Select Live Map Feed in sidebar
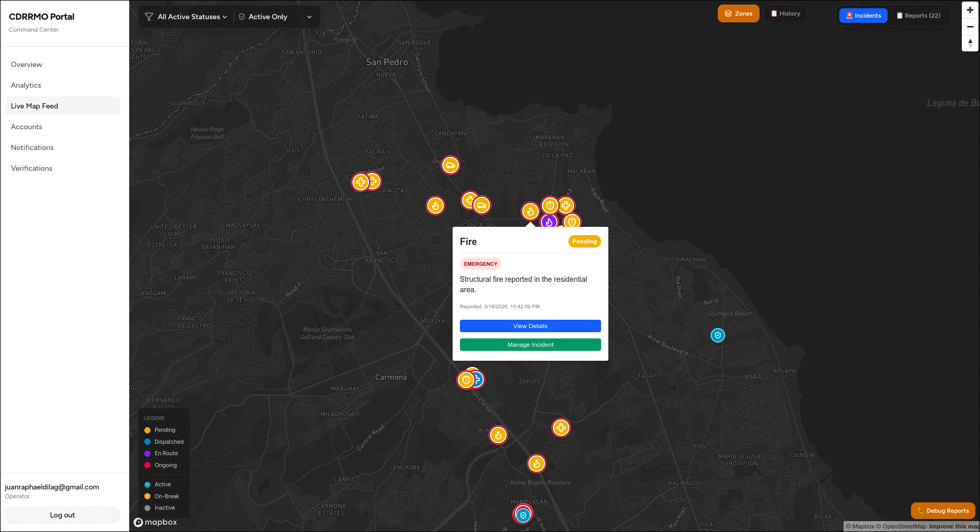 [62, 106]
